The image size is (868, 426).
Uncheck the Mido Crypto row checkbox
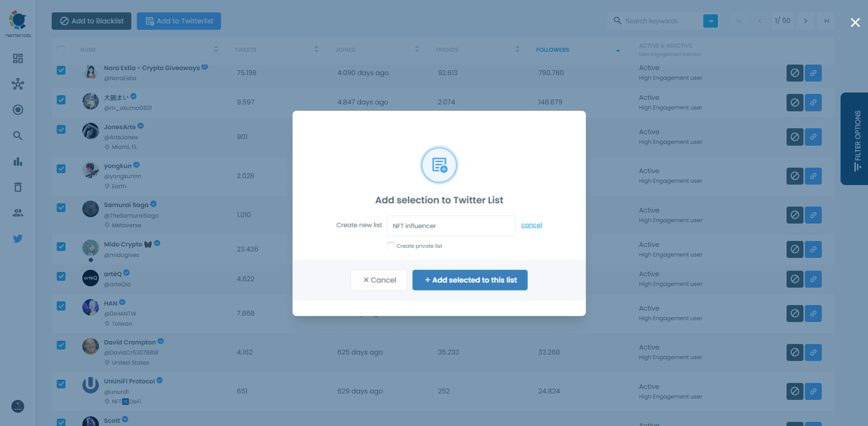tap(61, 246)
